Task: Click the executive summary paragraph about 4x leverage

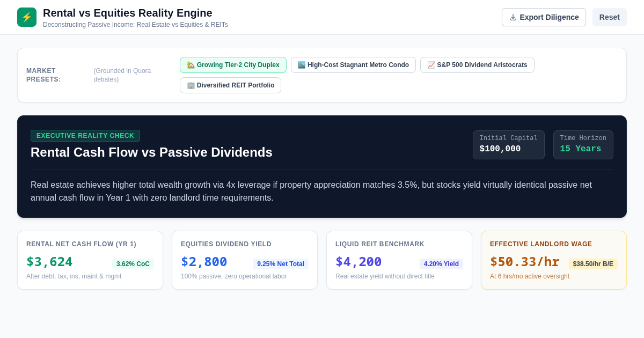Action: (x=311, y=192)
